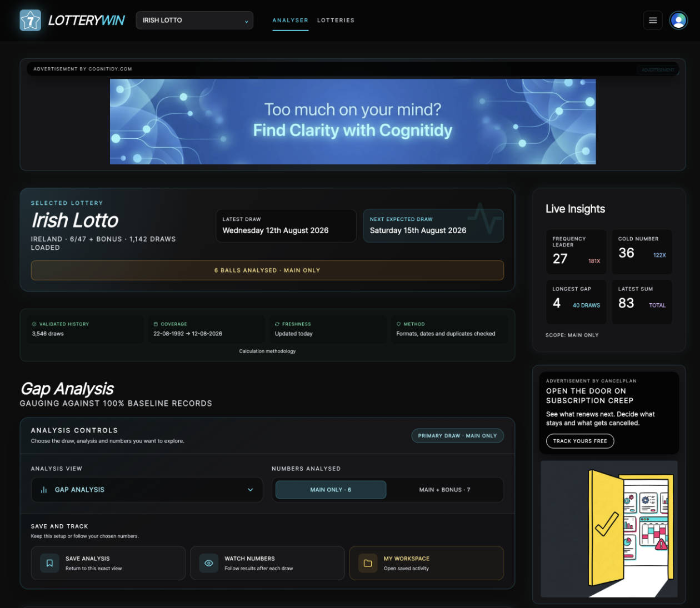Click the bookmark icon on Save Analysis

click(x=49, y=563)
